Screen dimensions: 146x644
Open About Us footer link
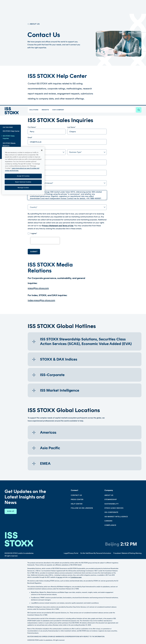tap(109, 495)
